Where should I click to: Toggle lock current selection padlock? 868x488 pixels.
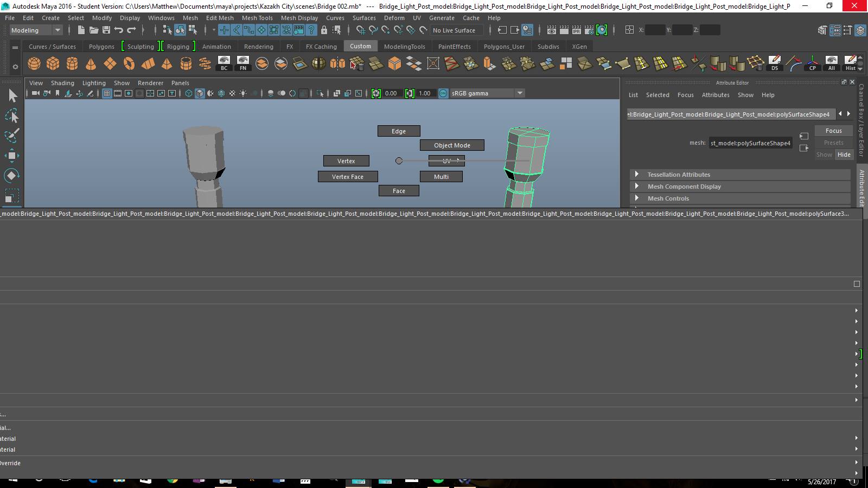tap(324, 30)
